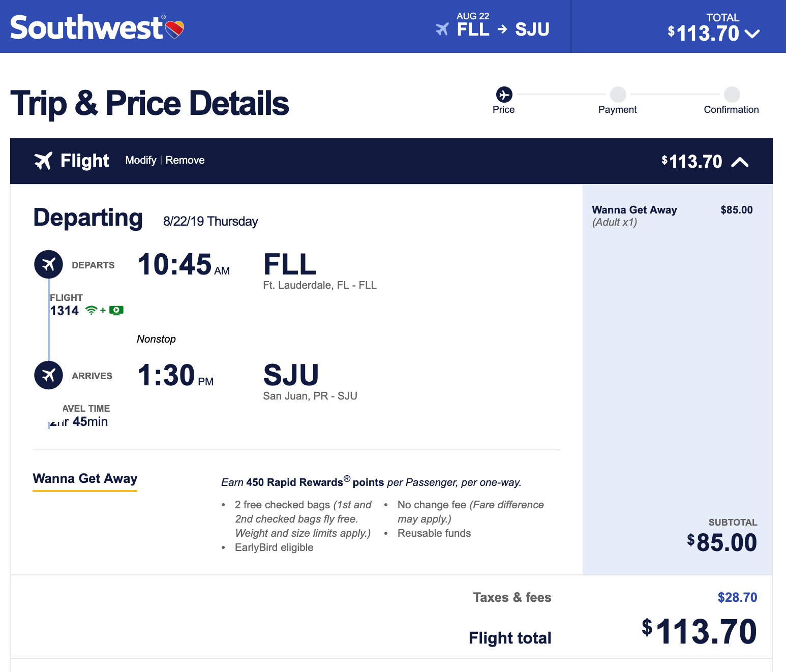Click the Wanna Get Away fare line item
786x672 pixels.
(x=634, y=210)
